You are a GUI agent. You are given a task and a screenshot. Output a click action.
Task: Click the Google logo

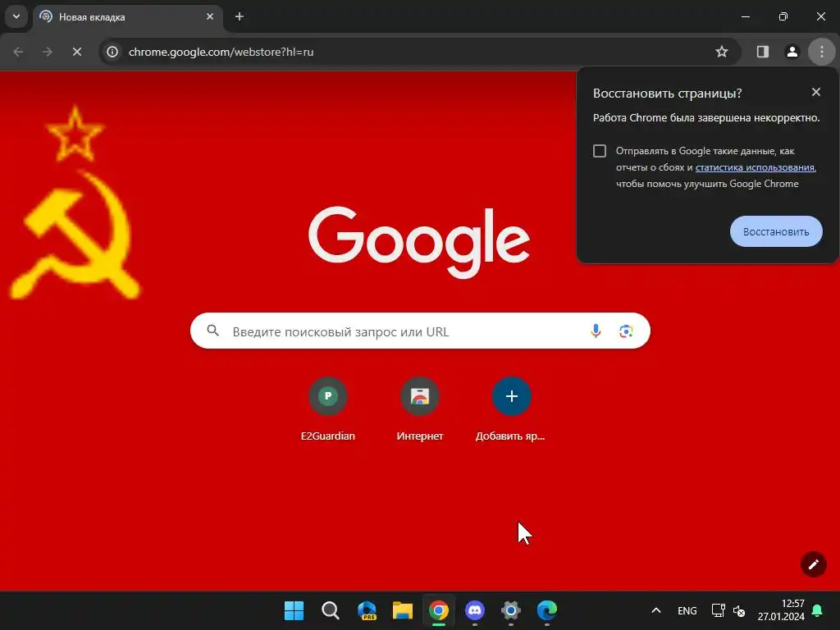419,242
